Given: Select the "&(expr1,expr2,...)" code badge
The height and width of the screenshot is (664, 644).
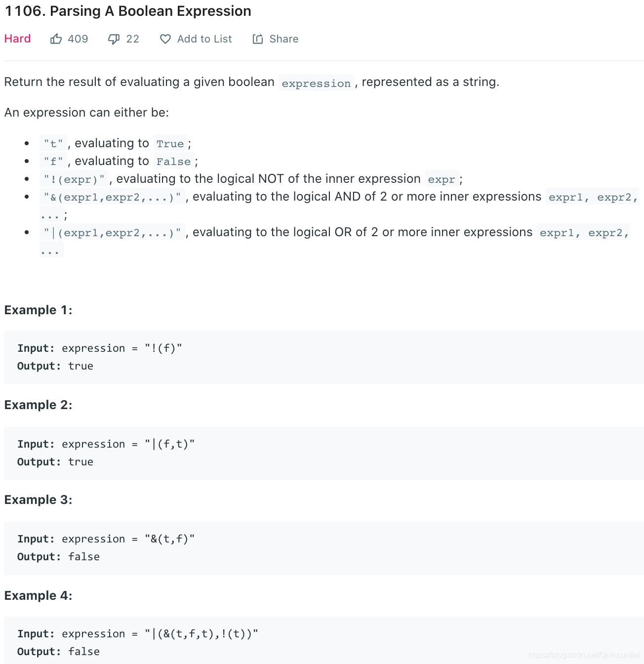Looking at the screenshot, I should [x=112, y=197].
